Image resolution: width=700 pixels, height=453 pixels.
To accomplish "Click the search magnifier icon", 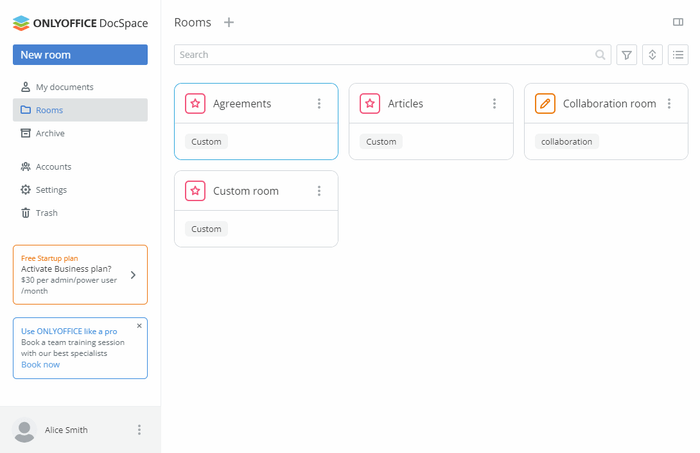I will pyautogui.click(x=600, y=55).
